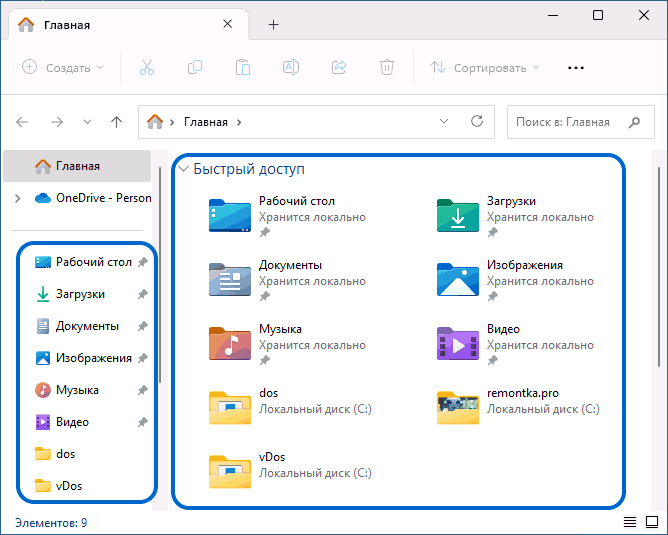Select dos folder in the sidebar
Screen dimensions: 668x535
tap(55, 454)
